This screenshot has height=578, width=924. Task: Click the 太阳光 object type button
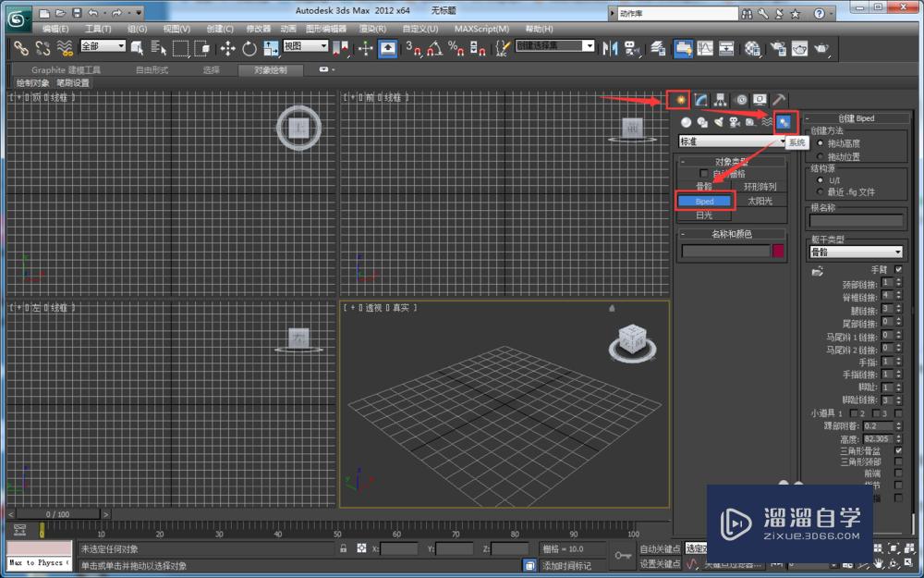point(760,201)
